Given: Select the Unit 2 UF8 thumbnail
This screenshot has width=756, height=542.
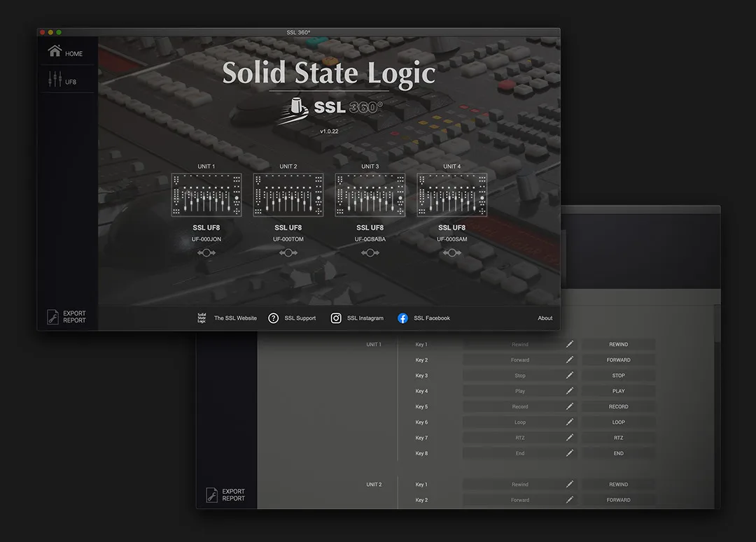Looking at the screenshot, I should pyautogui.click(x=288, y=194).
